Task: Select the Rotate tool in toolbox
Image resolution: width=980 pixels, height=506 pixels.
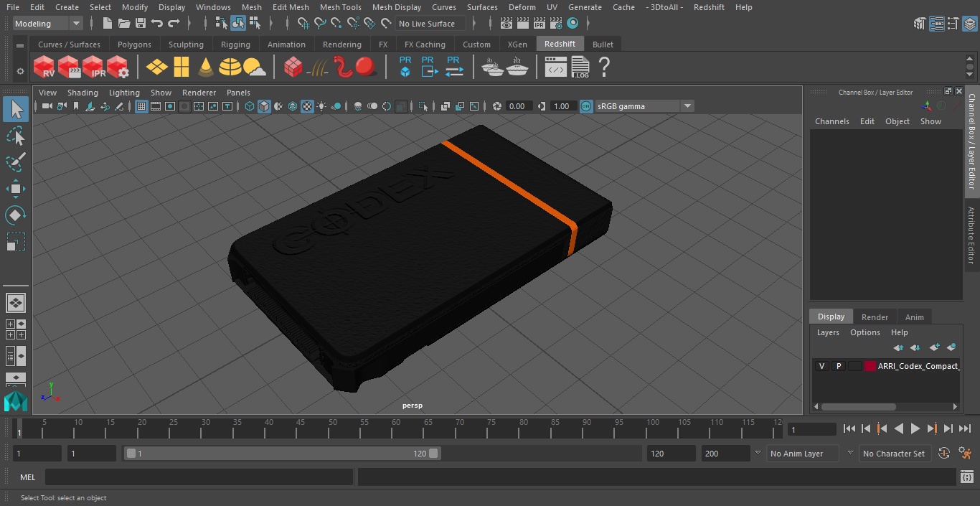Action: tap(15, 215)
